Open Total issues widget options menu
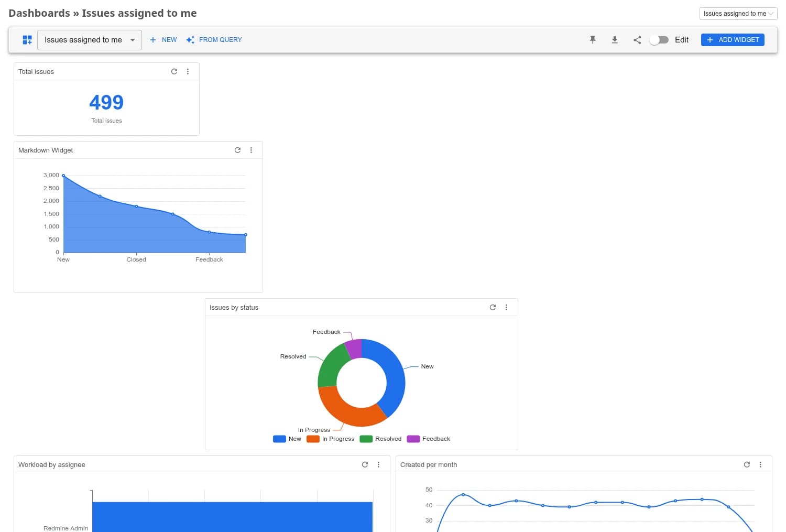Viewport: 786px width, 532px height. [x=188, y=71]
